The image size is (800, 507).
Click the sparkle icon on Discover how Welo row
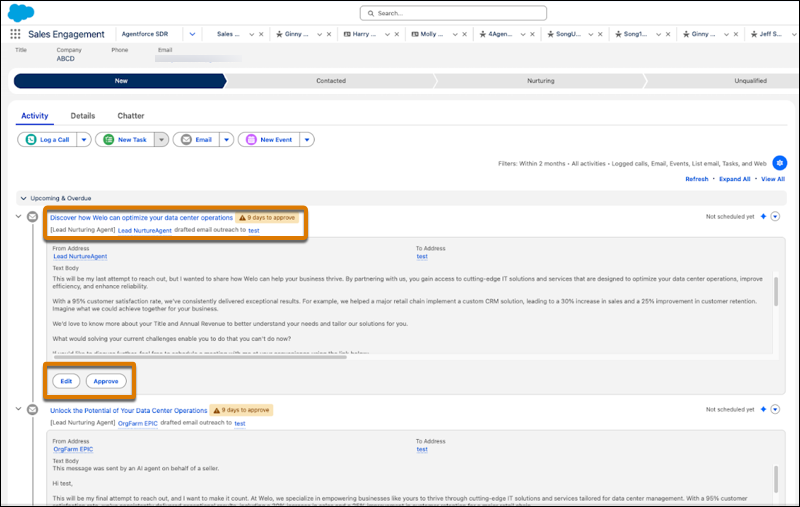[763, 216]
